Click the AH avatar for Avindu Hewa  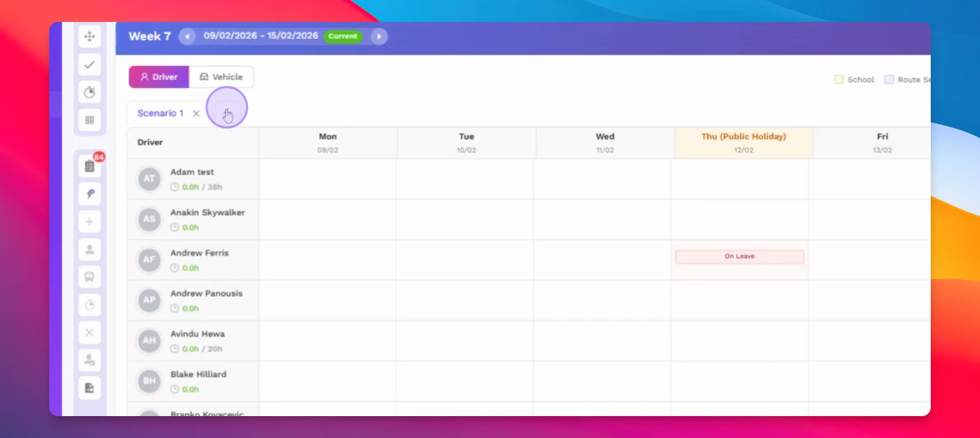pyautogui.click(x=149, y=341)
